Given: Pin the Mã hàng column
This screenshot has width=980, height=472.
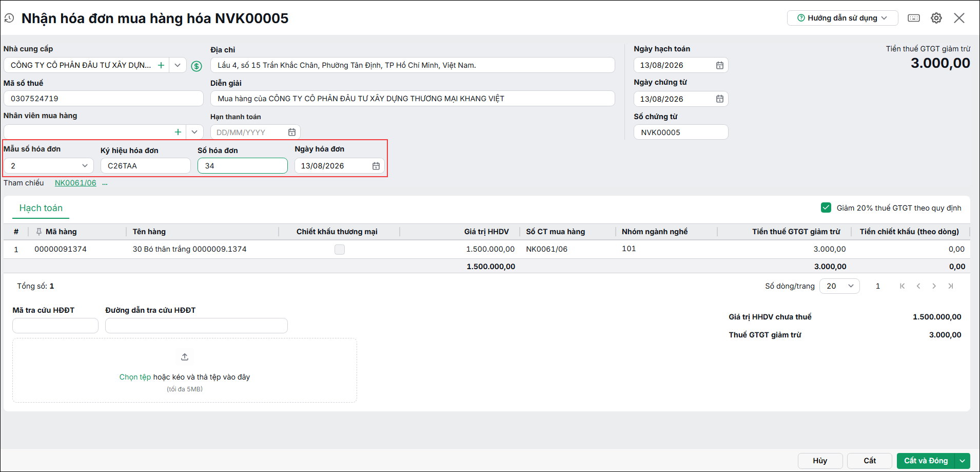Looking at the screenshot, I should click(x=39, y=232).
